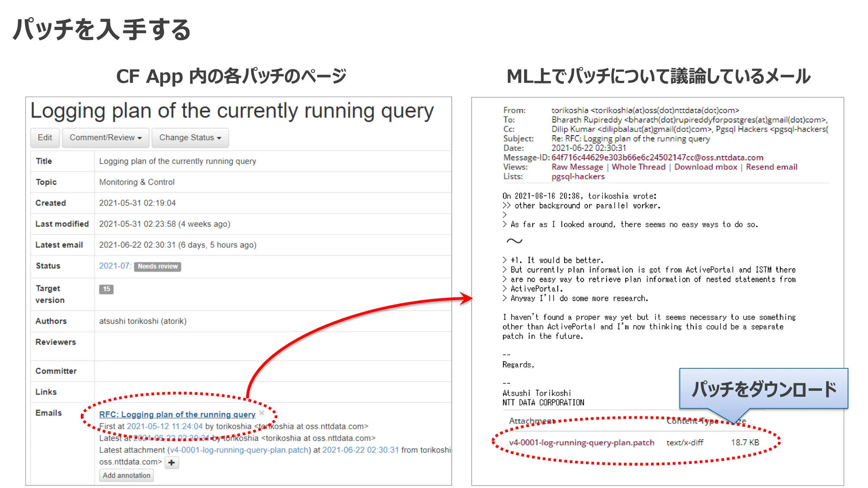Click the Message-ID link
Screen dimensions: 868x488
(657, 158)
